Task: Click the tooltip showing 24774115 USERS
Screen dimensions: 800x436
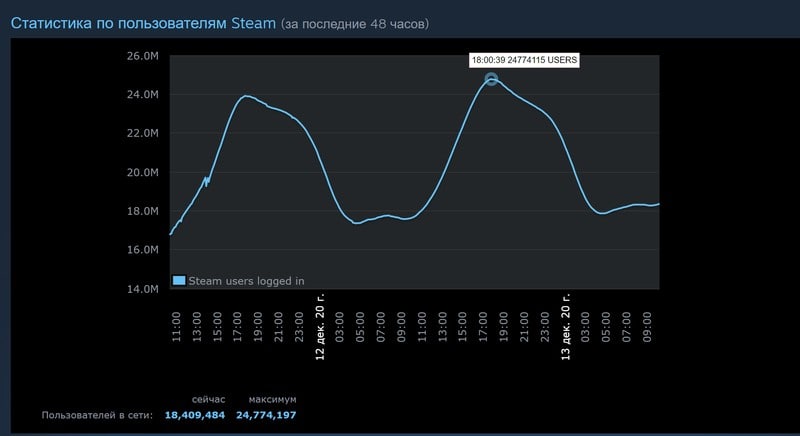Action: [524, 60]
